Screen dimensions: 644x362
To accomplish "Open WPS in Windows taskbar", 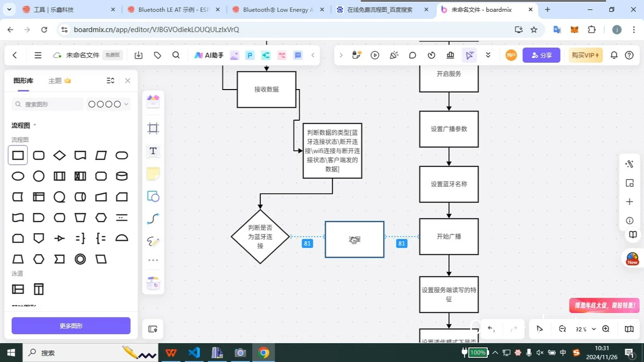I will [x=171, y=352].
